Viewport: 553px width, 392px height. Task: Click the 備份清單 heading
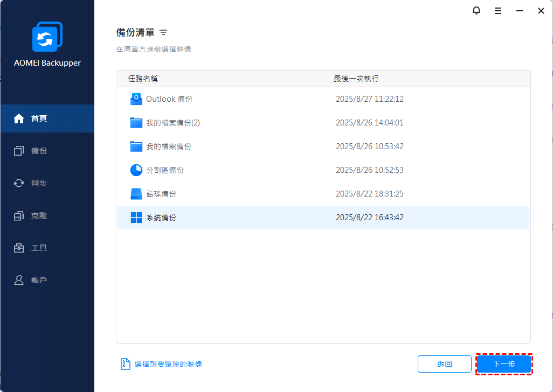(x=135, y=32)
